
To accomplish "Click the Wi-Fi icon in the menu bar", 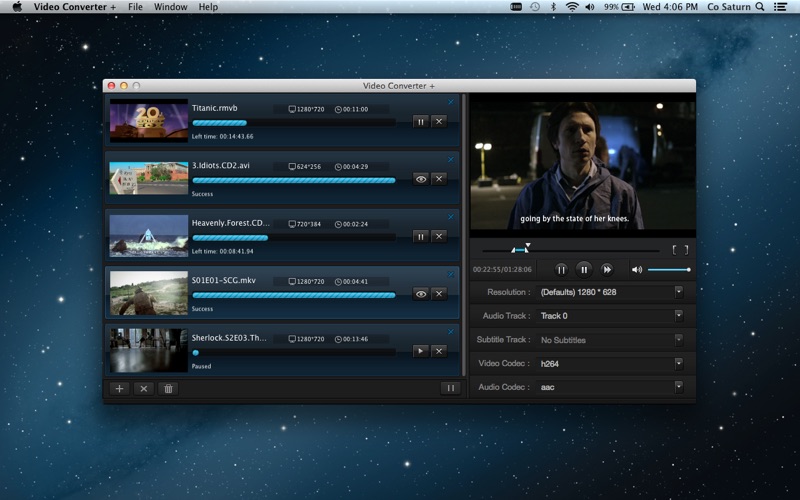I will pyautogui.click(x=572, y=7).
